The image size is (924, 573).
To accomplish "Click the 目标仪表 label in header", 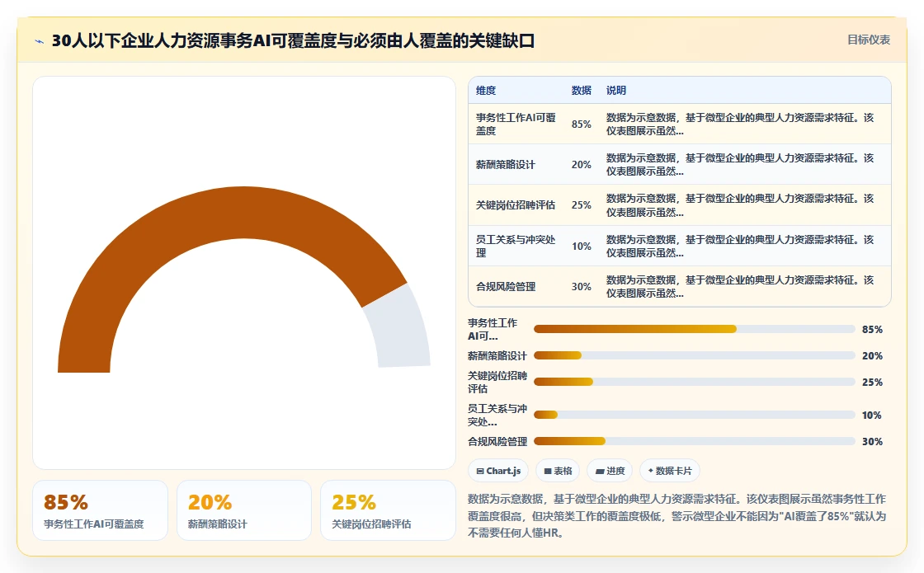I will (x=869, y=40).
